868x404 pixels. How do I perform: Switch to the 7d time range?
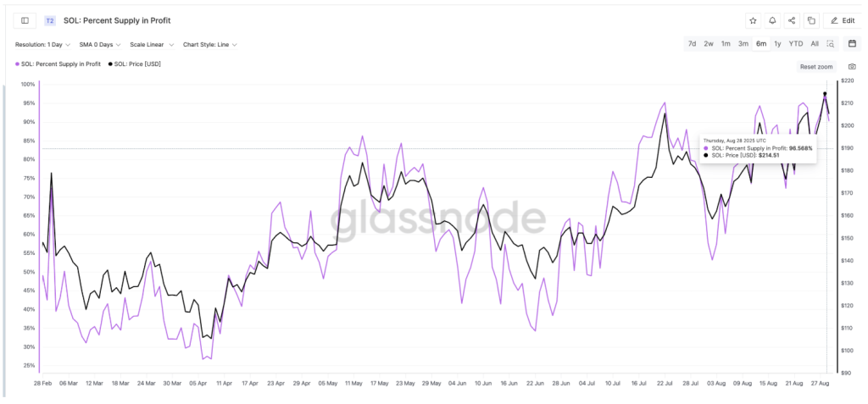point(693,44)
